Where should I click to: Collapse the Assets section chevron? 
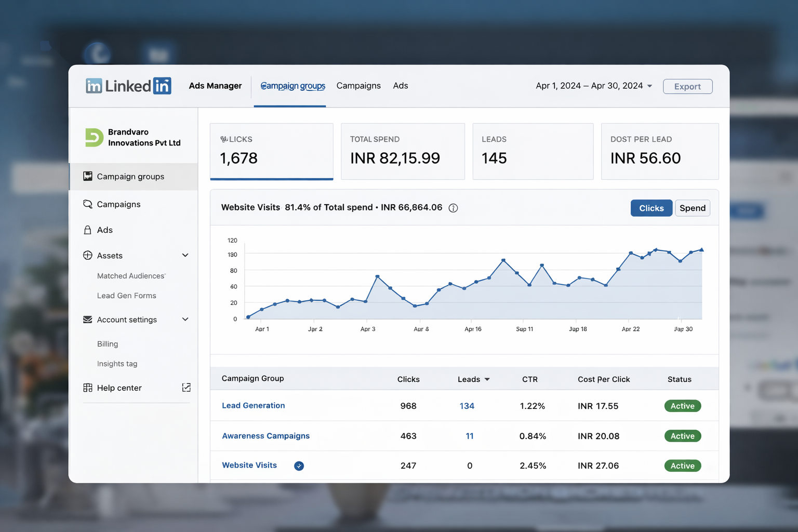(x=185, y=255)
